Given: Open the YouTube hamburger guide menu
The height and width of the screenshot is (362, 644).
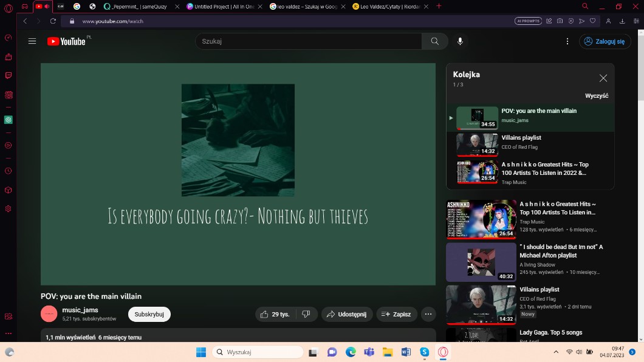Looking at the screenshot, I should 32,41.
